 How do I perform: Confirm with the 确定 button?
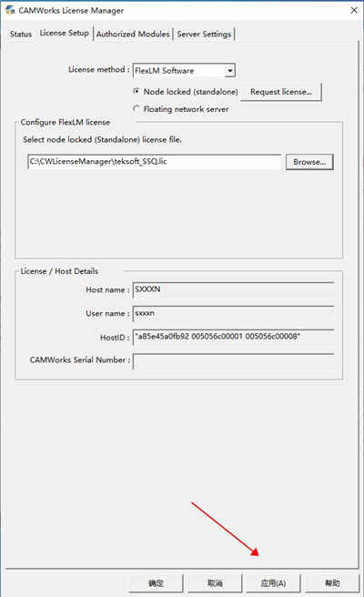(x=156, y=583)
